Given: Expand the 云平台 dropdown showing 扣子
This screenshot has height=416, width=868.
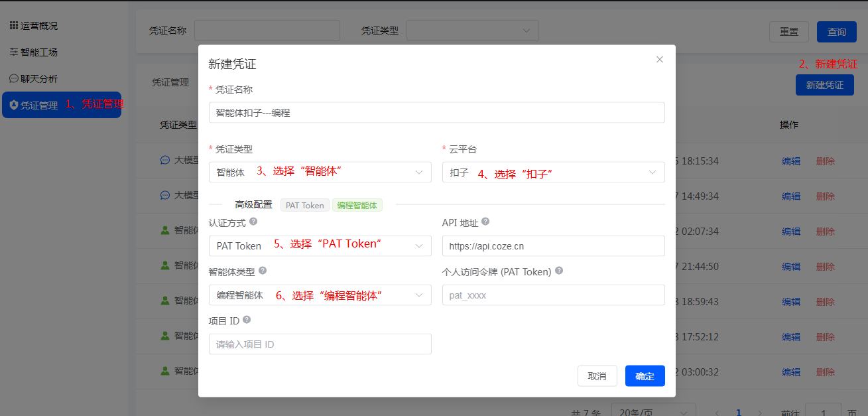Looking at the screenshot, I should 553,173.
